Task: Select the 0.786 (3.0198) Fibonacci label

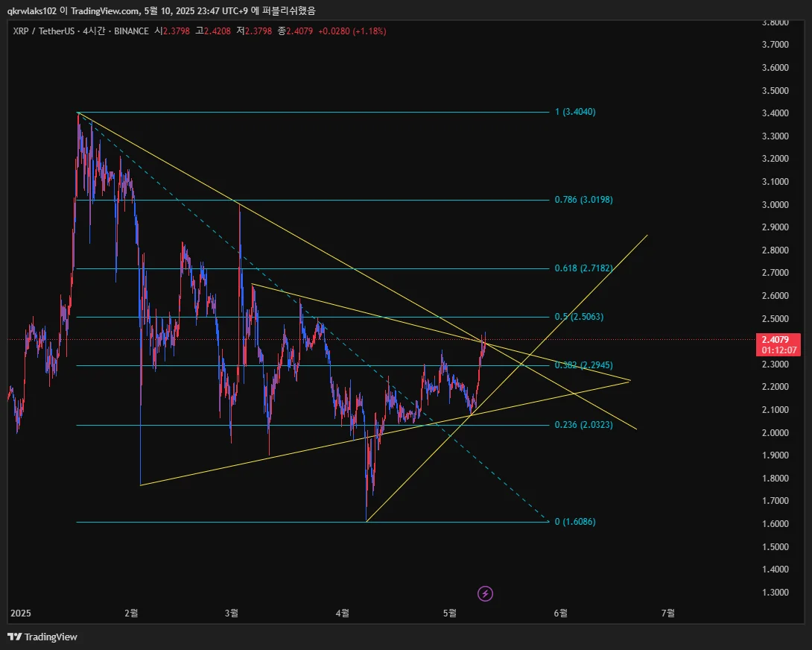Action: coord(583,200)
